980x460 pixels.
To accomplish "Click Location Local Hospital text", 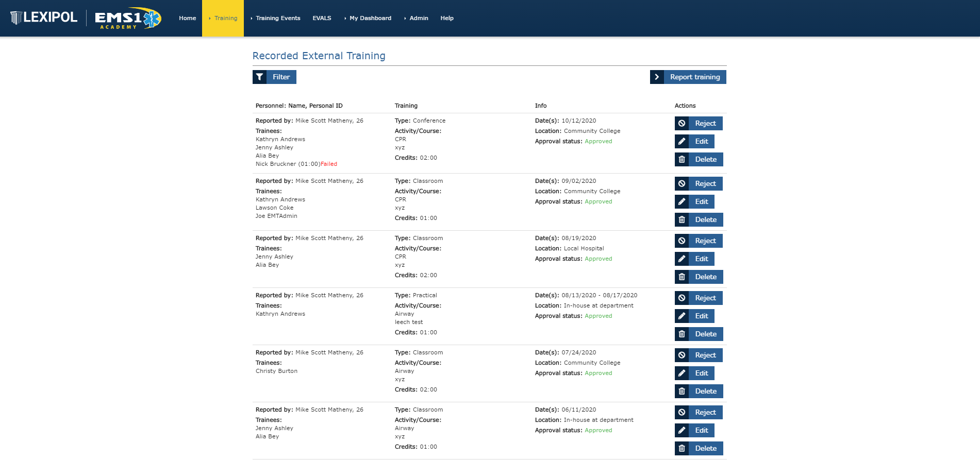I will 570,248.
